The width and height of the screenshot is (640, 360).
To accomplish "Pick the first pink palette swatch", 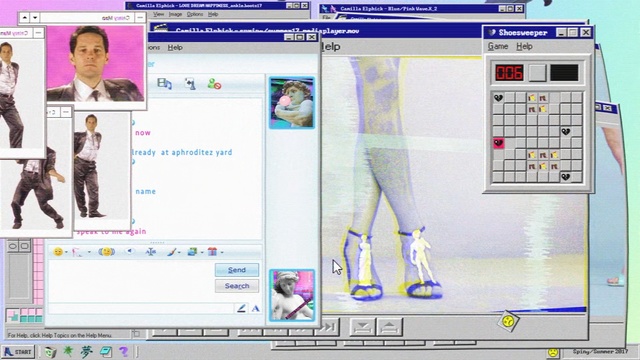I will pos(25,312).
